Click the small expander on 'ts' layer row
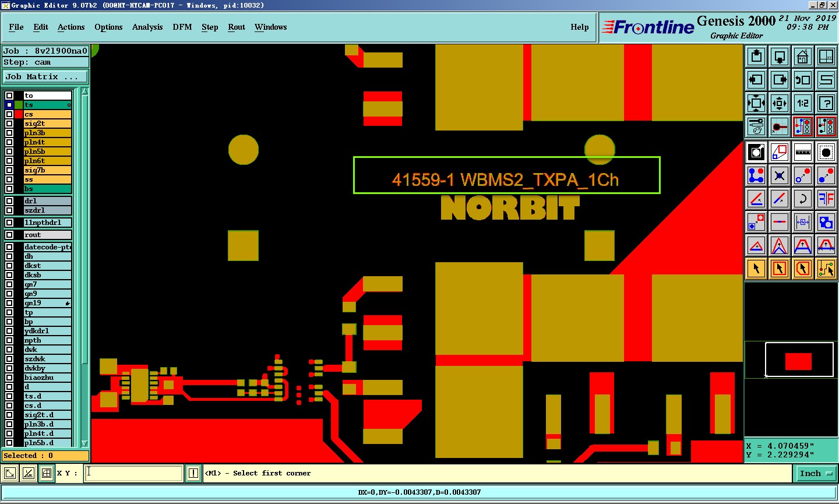This screenshot has height=504, width=839. click(x=69, y=105)
